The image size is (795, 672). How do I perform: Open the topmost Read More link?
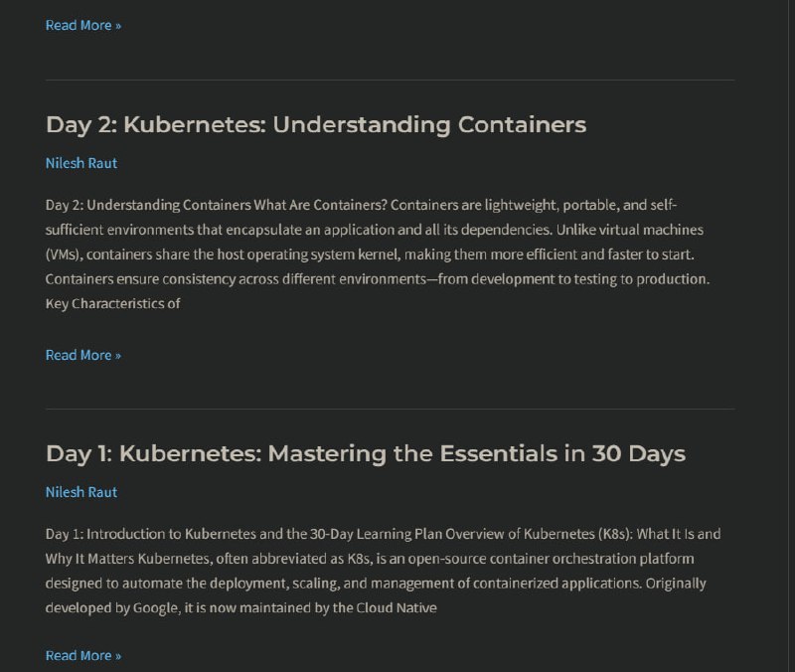coord(83,26)
